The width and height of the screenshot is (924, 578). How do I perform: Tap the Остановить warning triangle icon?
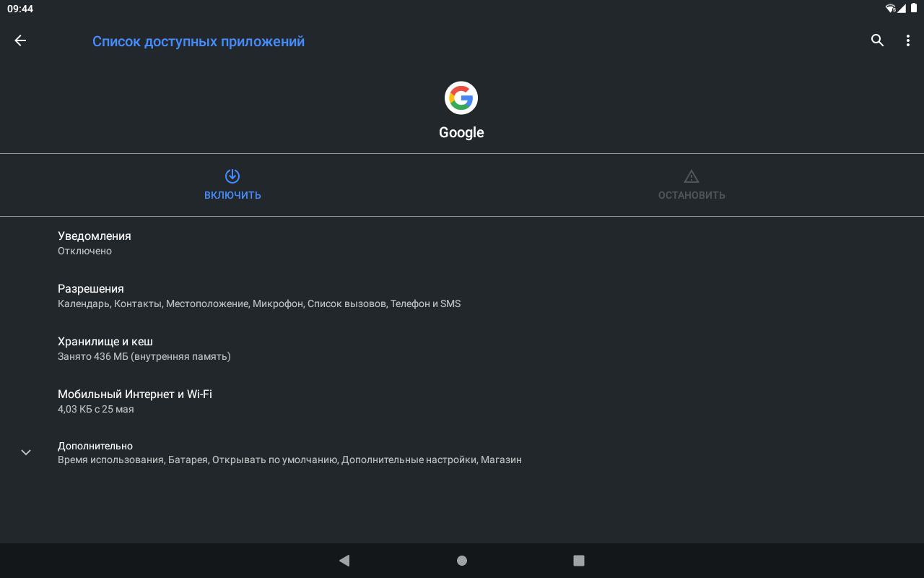tap(692, 176)
